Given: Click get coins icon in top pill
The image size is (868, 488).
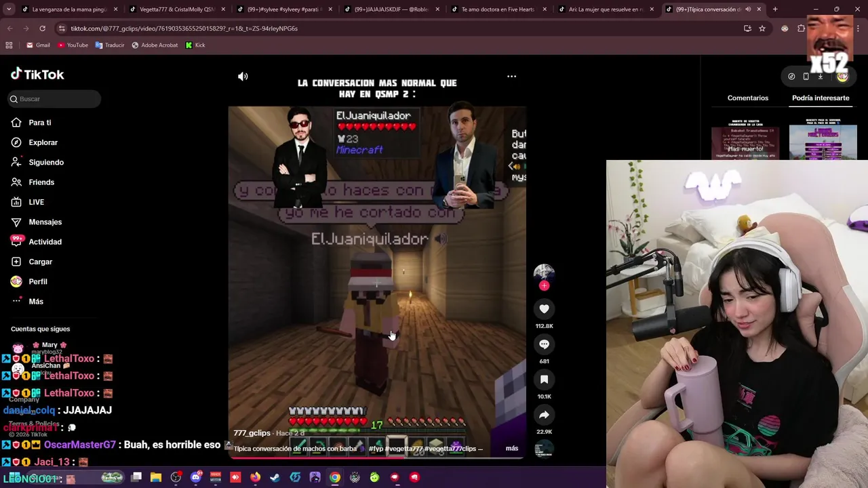Looking at the screenshot, I should click(791, 77).
